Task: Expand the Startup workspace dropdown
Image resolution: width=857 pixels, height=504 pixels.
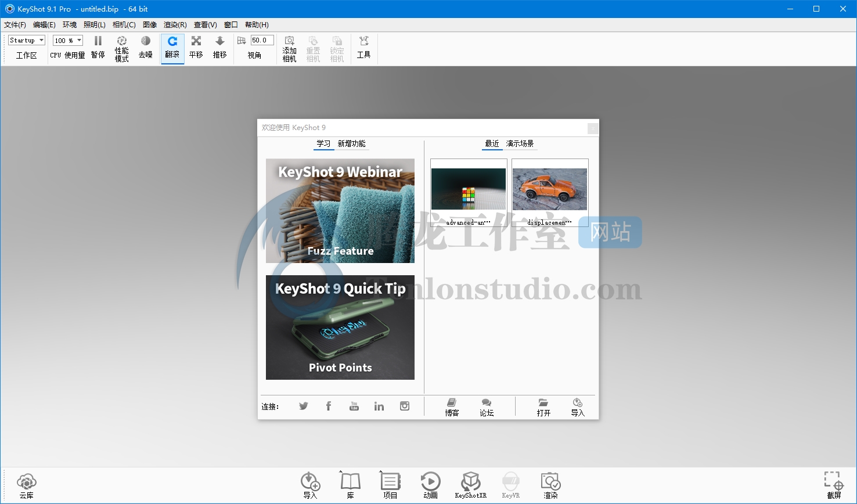Action: (27, 40)
